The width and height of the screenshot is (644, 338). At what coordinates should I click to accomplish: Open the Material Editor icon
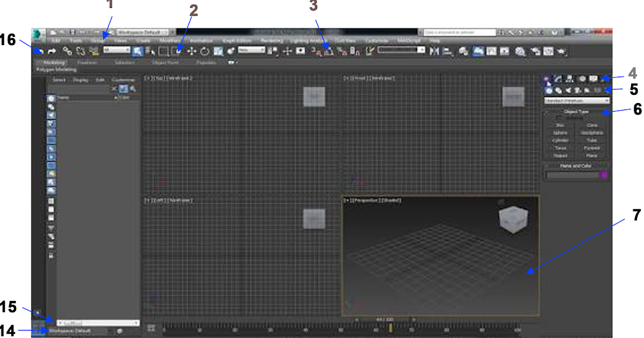coord(519,51)
